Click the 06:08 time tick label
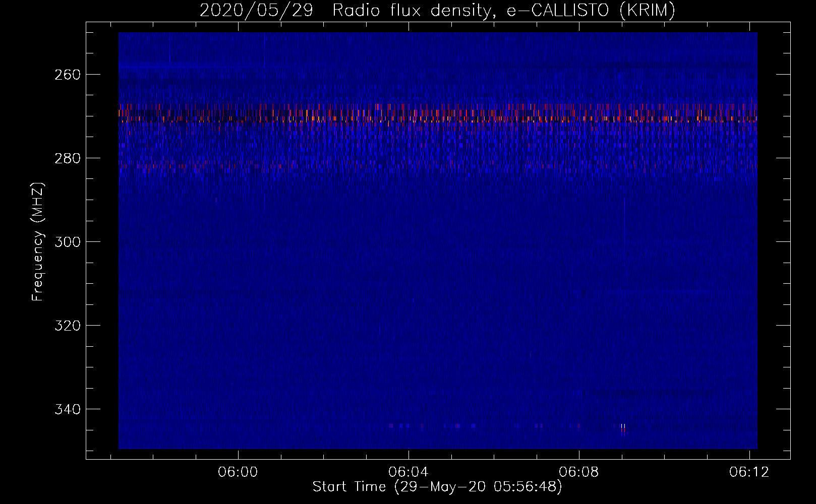The image size is (816, 504). 578,472
